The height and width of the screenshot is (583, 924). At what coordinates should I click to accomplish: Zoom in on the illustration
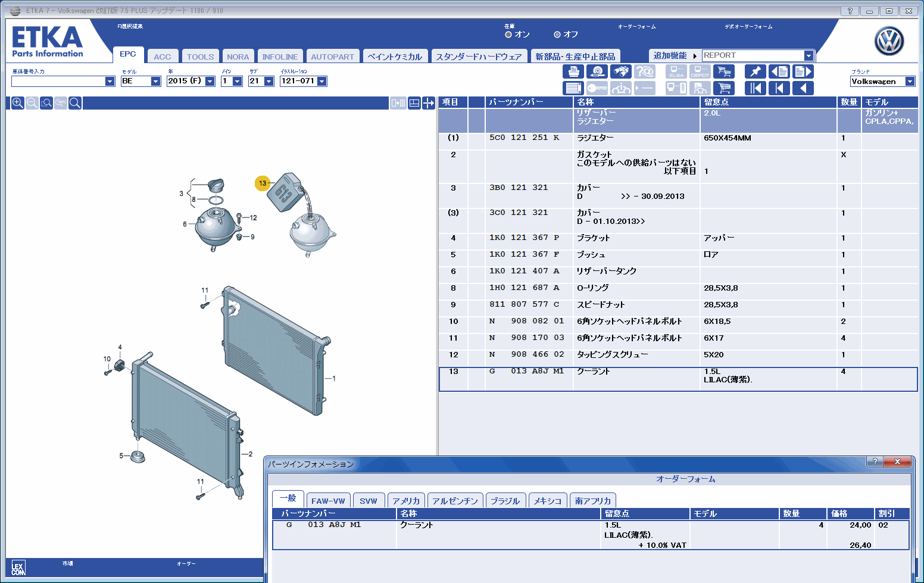tap(18, 103)
